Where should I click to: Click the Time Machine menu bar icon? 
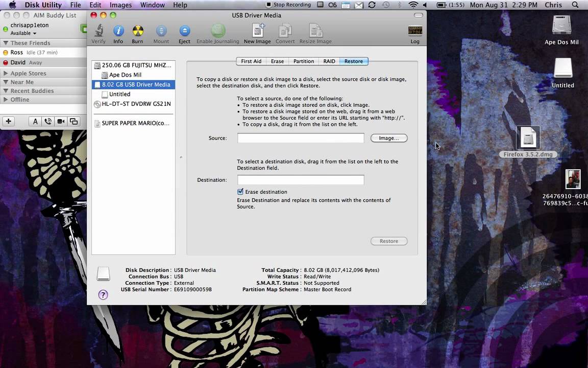point(385,5)
